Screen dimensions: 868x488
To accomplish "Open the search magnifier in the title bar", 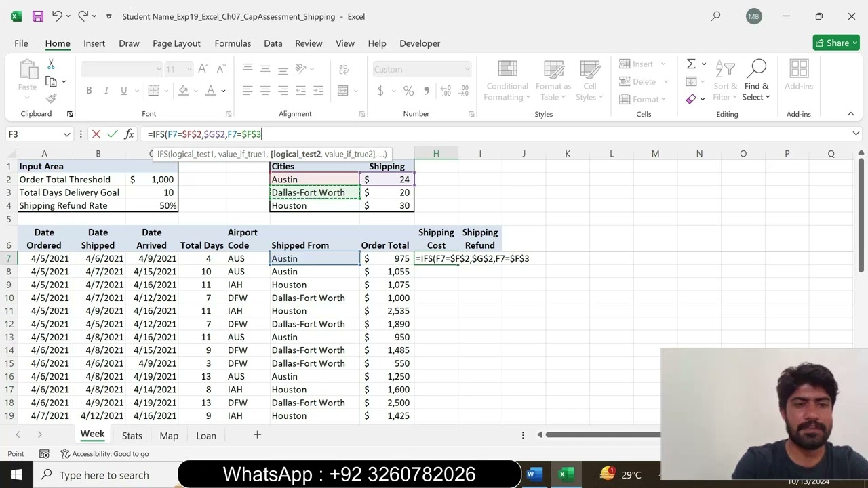I will [x=715, y=16].
